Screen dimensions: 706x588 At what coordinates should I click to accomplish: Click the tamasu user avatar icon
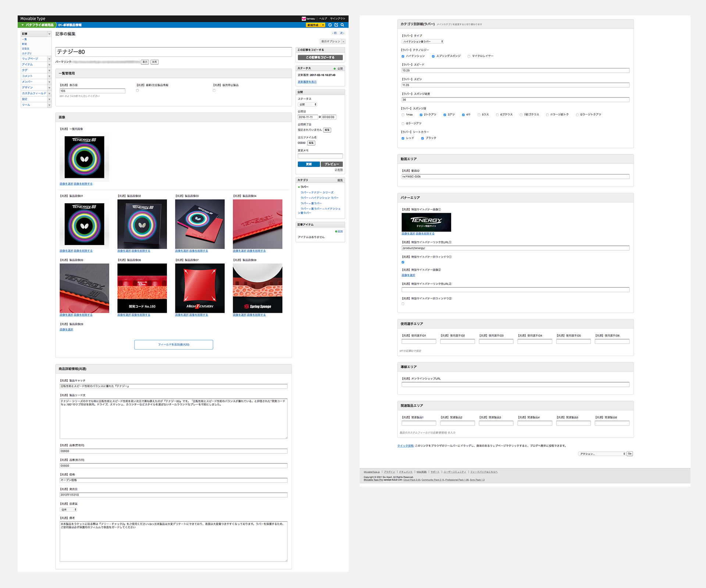point(304,18)
